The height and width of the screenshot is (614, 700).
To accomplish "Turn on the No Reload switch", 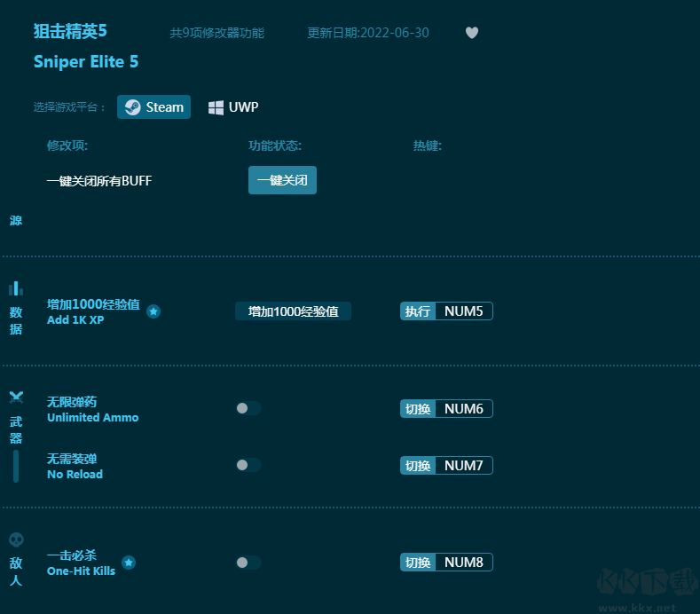I will [x=248, y=465].
